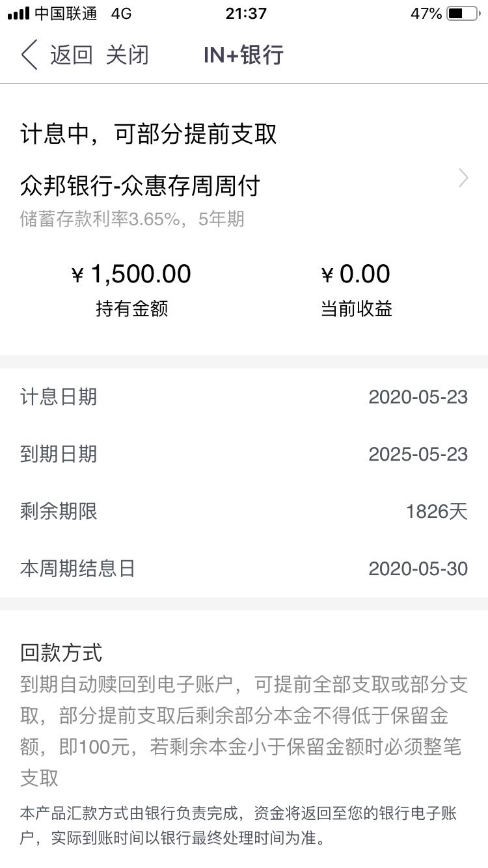
Task: Tap the 回款方式 section heading
Action: (61, 652)
